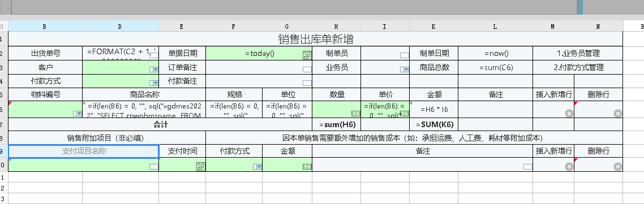
Task: Select the column H header
Action: [x=336, y=26]
